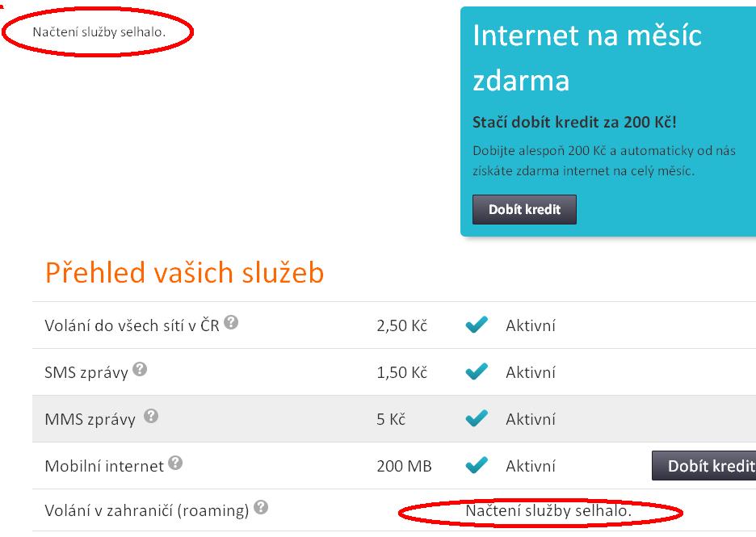756x537 pixels.
Task: Click the 200 MB data allowance value
Action: tap(404, 466)
